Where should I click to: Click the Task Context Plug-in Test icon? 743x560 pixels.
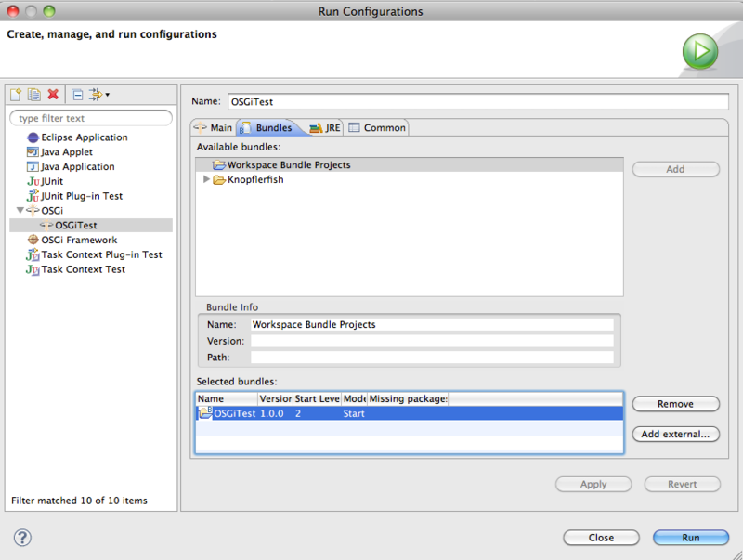[33, 254]
